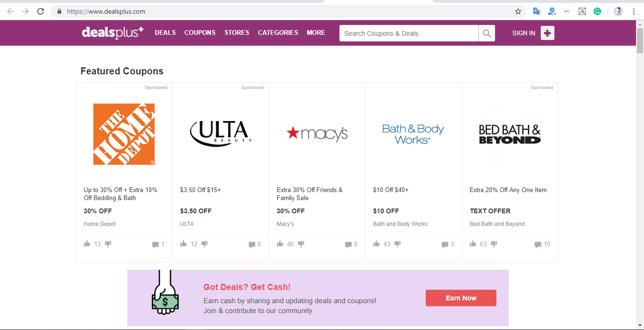Click the Bed Bath and Beyond store name
The image size is (644, 330).
tap(497, 224)
